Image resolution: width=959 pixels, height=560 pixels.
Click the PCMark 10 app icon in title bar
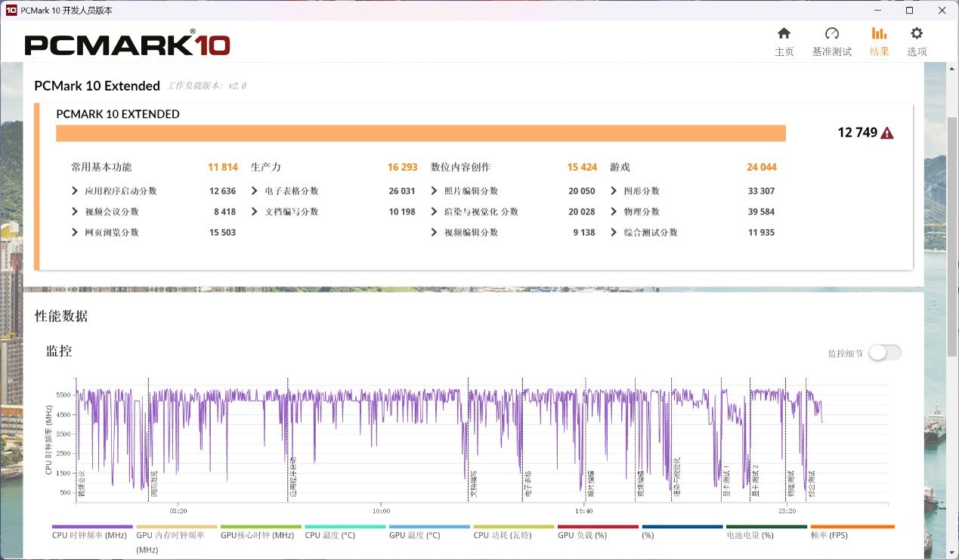click(11, 11)
